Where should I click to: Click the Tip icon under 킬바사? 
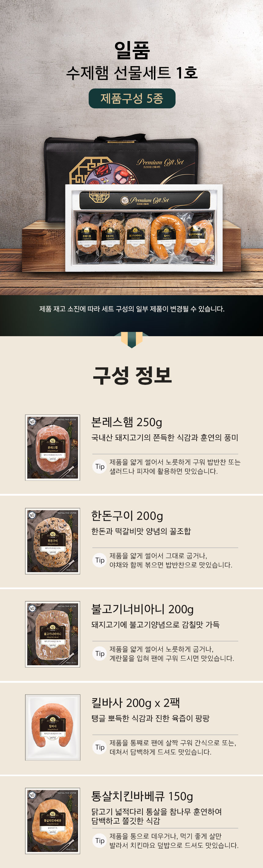click(x=100, y=747)
